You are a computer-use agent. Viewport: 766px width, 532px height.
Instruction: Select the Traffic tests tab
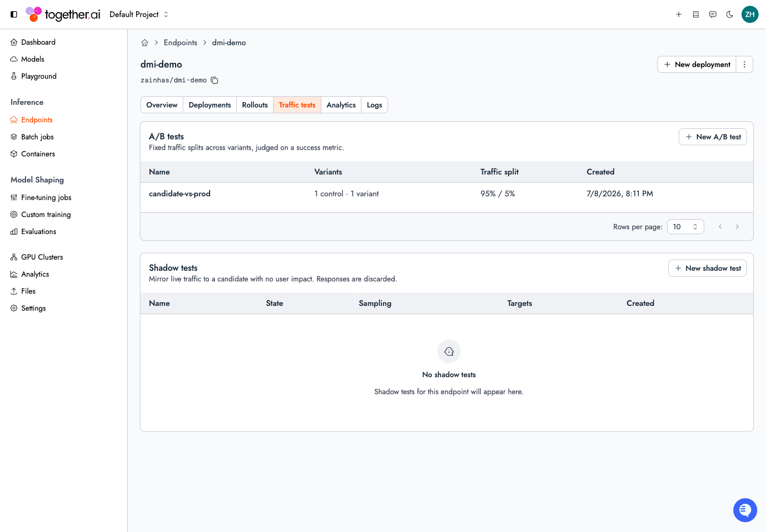tap(297, 105)
